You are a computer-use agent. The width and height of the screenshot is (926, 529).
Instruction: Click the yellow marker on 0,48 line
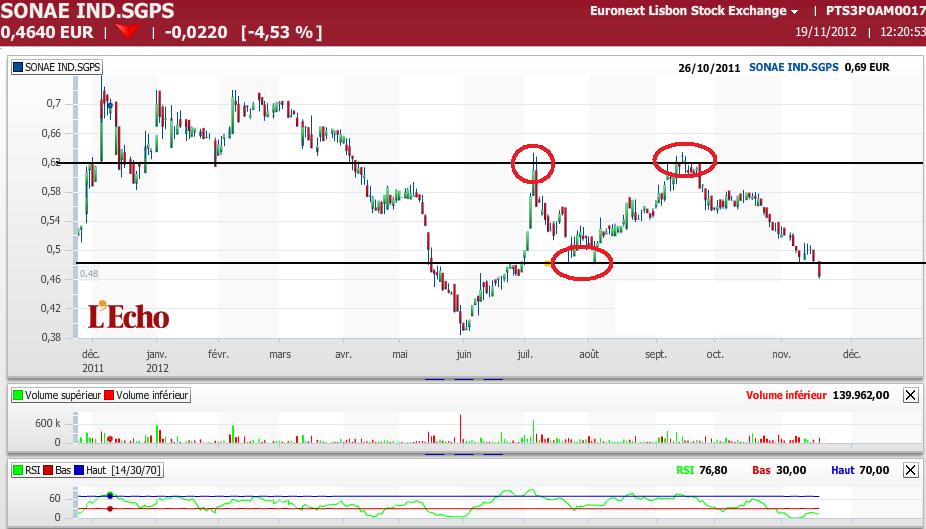tap(547, 263)
